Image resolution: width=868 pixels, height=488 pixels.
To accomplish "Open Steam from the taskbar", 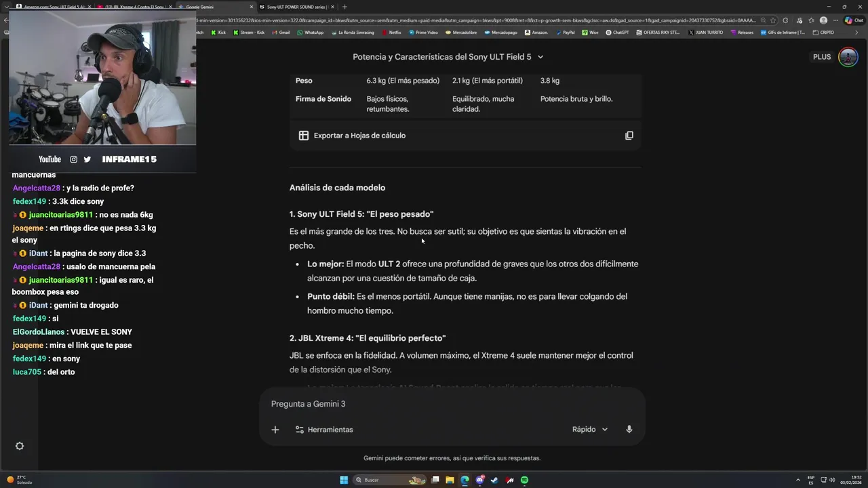I will [x=494, y=480].
